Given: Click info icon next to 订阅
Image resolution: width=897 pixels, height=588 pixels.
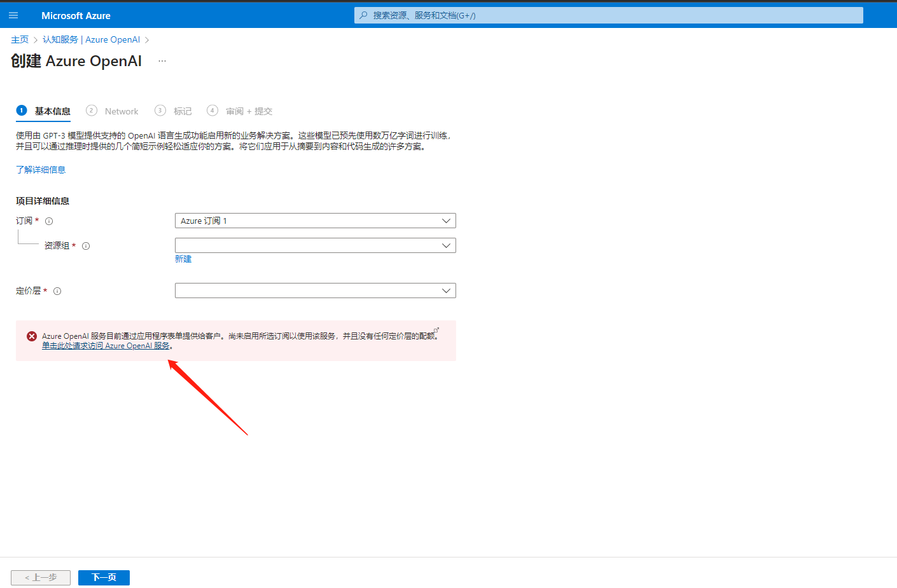Looking at the screenshot, I should pyautogui.click(x=49, y=221).
